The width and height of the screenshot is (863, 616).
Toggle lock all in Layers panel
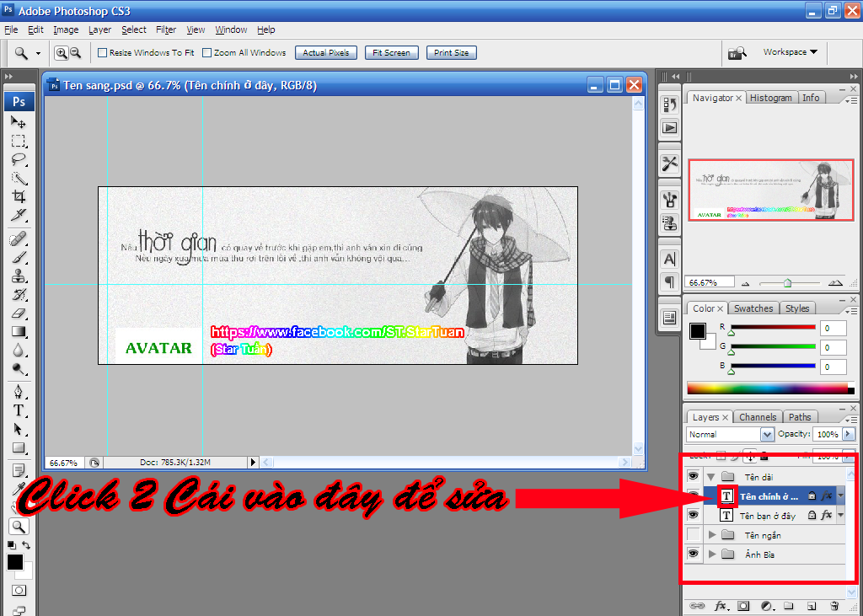pos(764,456)
